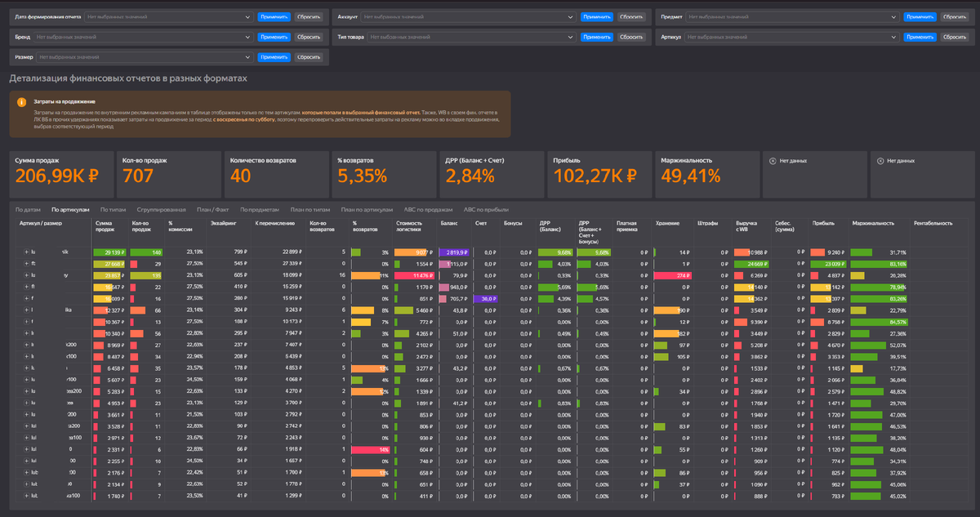
Task: Reset the Размер filter with Сбросить
Action: (x=309, y=57)
